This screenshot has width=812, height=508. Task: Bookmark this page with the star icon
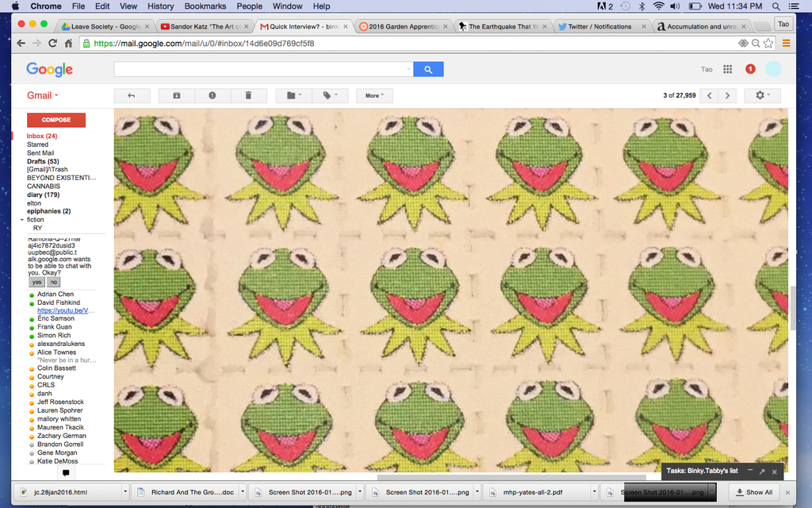tap(768, 44)
